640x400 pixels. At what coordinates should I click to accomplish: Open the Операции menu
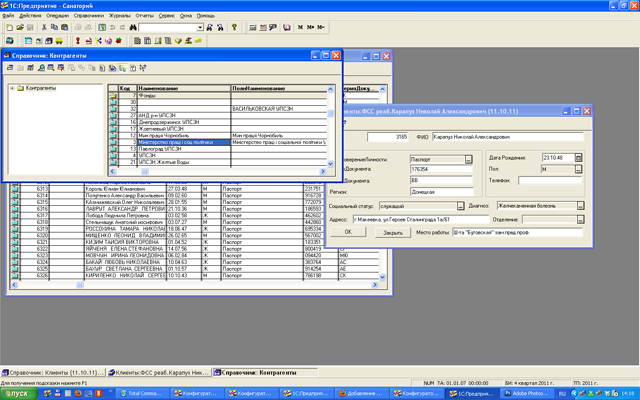pos(57,16)
